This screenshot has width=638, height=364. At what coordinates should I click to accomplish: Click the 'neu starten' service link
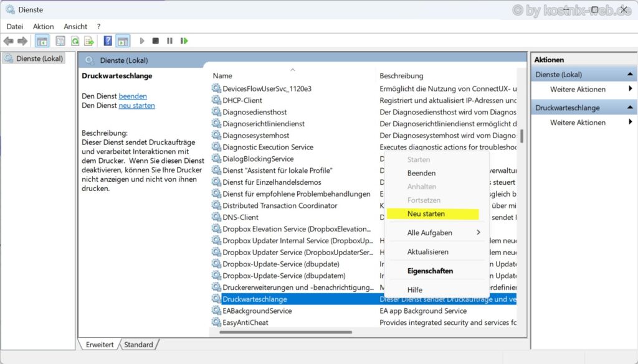click(136, 106)
